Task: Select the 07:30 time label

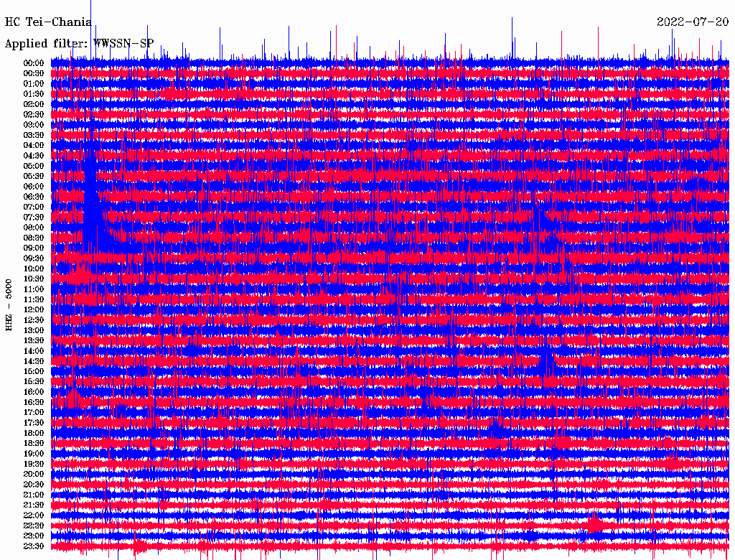Action: tap(33, 217)
